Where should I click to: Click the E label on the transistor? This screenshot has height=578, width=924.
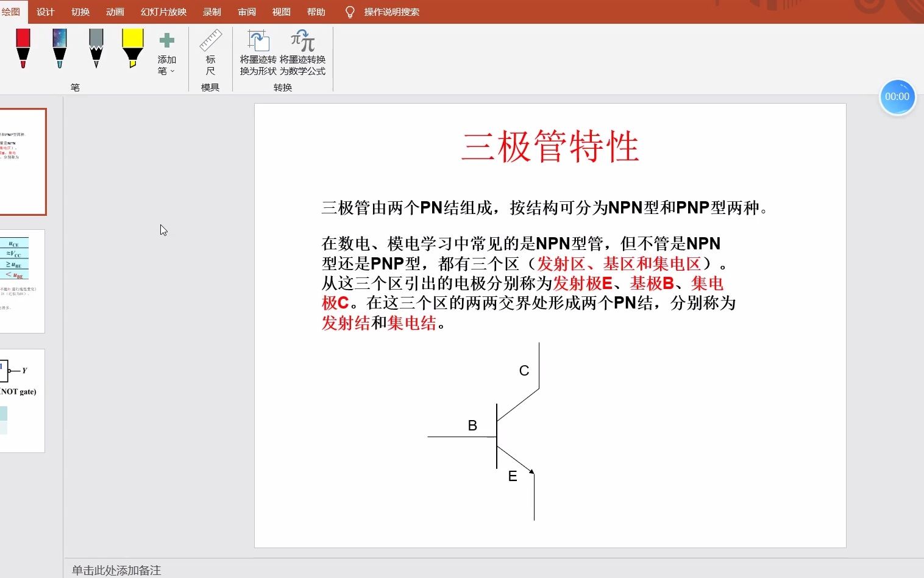point(513,476)
